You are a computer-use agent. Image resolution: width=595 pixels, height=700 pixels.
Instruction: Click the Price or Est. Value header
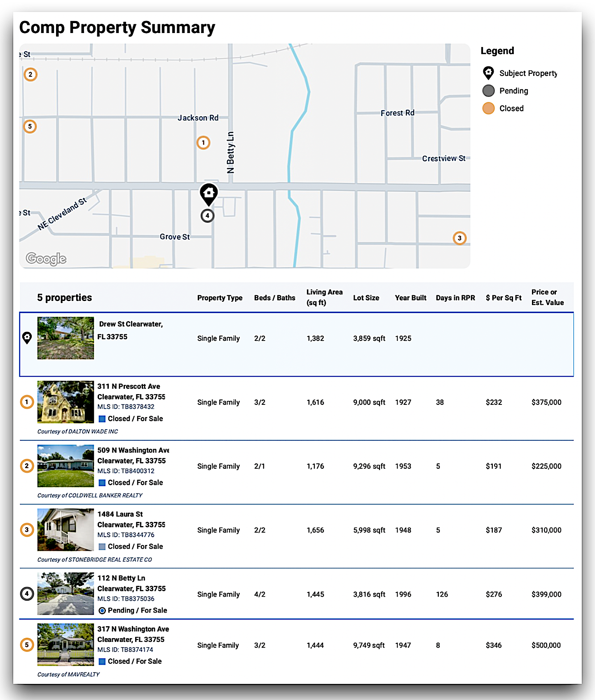click(548, 297)
